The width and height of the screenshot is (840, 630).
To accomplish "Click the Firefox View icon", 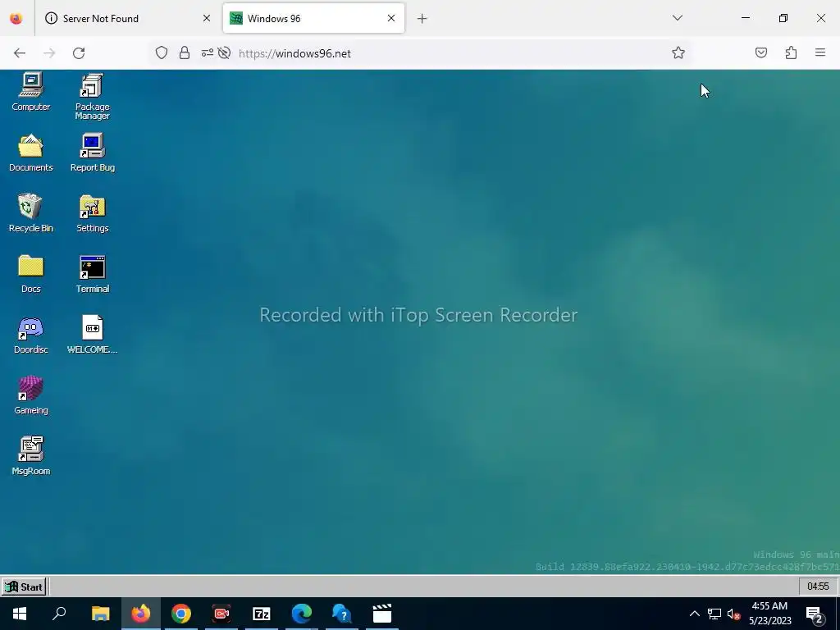I will coord(16,18).
